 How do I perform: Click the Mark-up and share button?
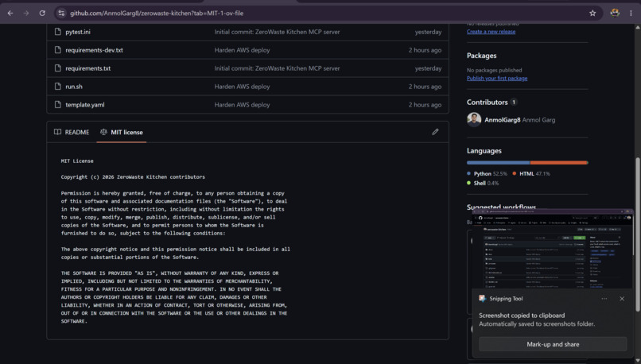coord(553,344)
